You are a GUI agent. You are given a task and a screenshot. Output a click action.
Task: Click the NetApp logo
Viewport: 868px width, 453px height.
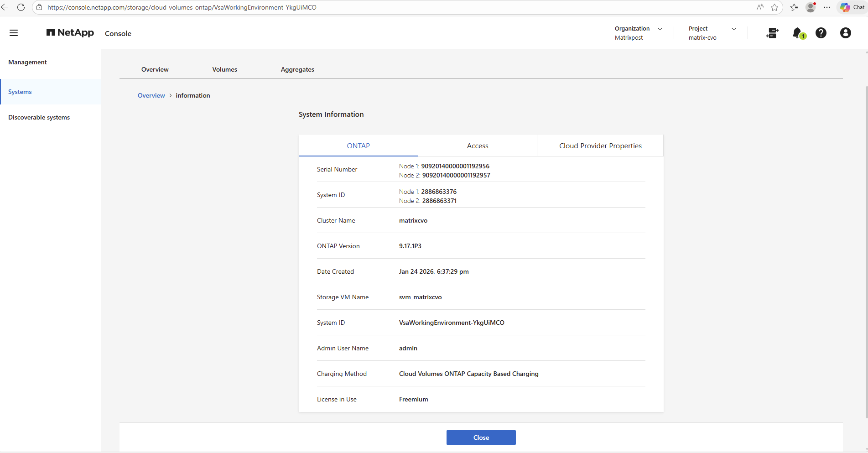(x=70, y=33)
